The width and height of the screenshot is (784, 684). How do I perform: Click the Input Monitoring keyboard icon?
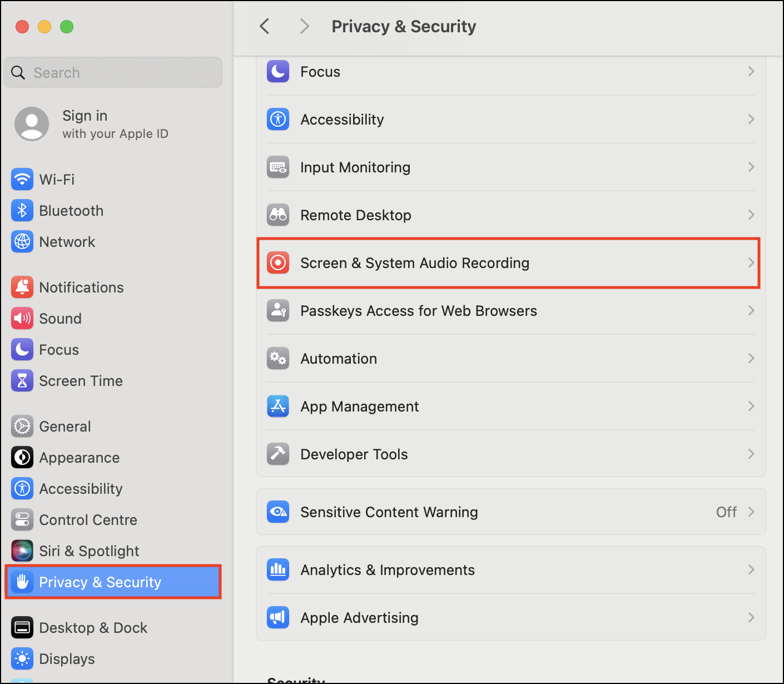point(278,167)
